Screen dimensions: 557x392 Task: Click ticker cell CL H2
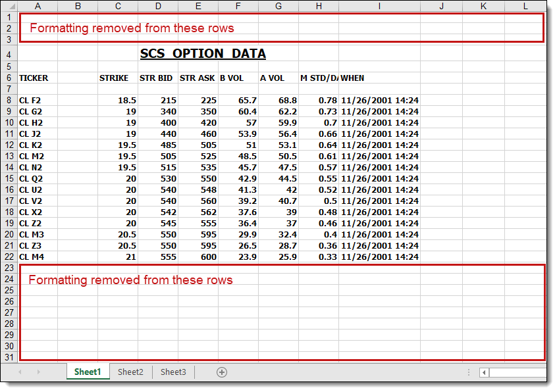click(x=38, y=123)
